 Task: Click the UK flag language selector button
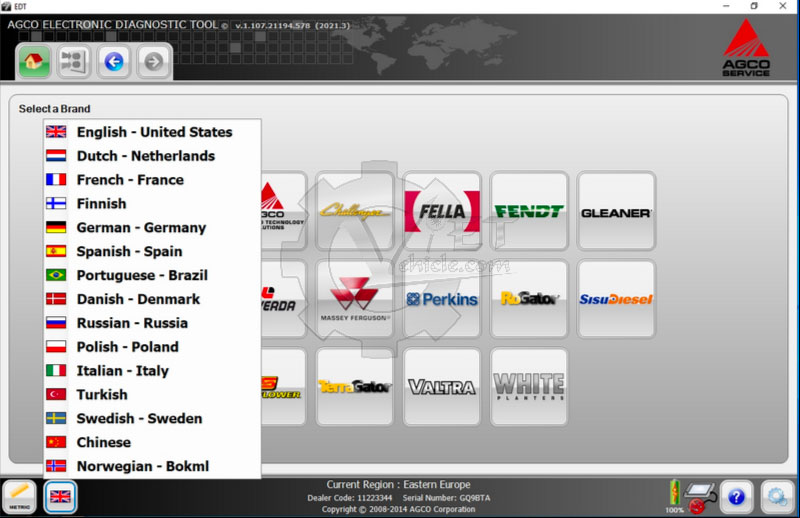pos(61,496)
